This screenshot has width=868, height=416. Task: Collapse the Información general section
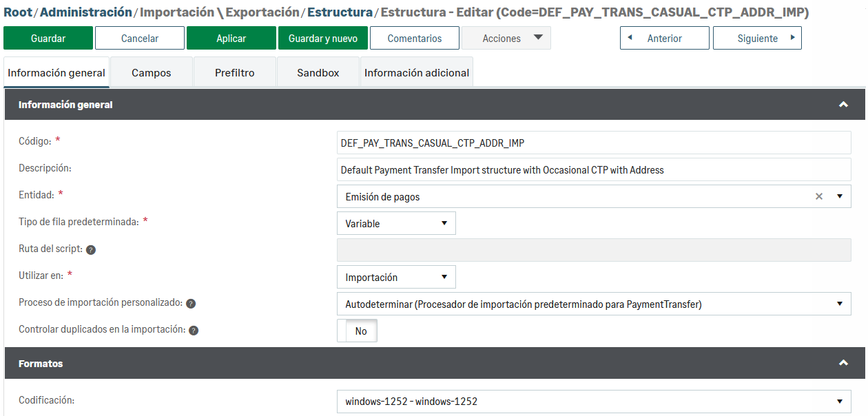tap(843, 105)
